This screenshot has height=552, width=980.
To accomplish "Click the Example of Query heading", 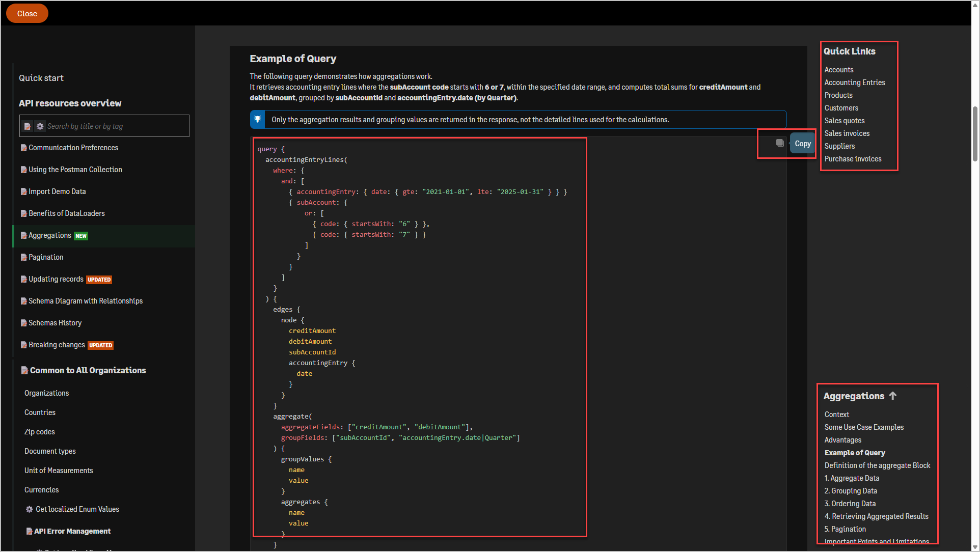I will (x=293, y=59).
